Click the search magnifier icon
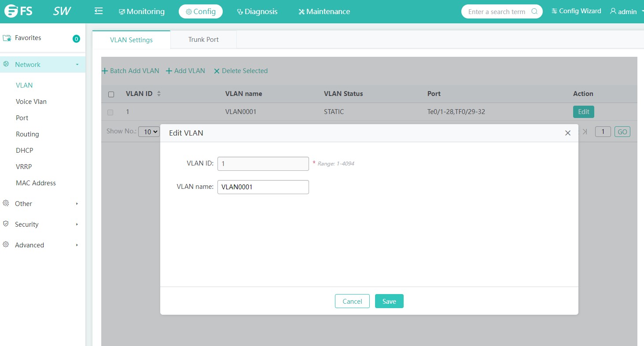Viewport: 644px width, 346px height. 534,11
